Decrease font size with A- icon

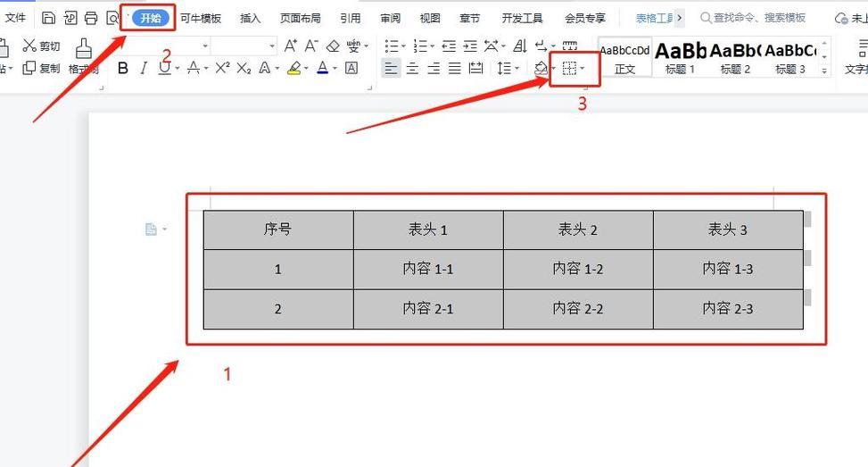pyautogui.click(x=311, y=46)
